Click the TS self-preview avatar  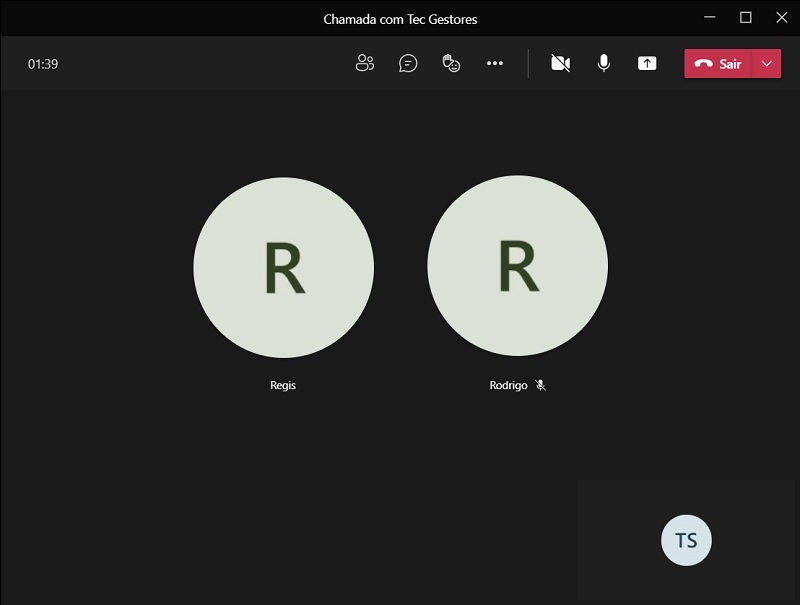(x=686, y=540)
